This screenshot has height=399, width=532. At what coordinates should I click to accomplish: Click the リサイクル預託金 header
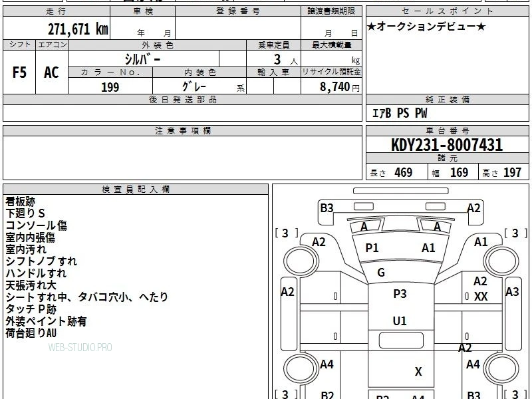(331, 72)
